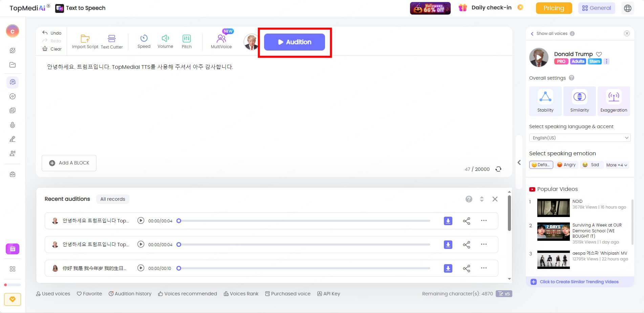Viewport: 644px width, 313px height.
Task: Click the Donald Trump avatar beside Audition
Action: [251, 42]
